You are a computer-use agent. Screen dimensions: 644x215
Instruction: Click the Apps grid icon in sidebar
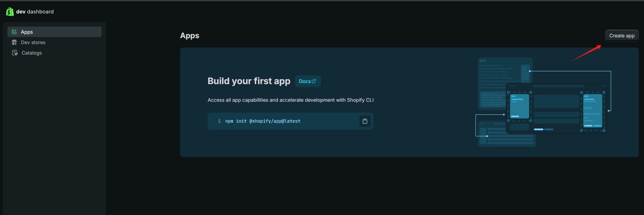tap(14, 32)
